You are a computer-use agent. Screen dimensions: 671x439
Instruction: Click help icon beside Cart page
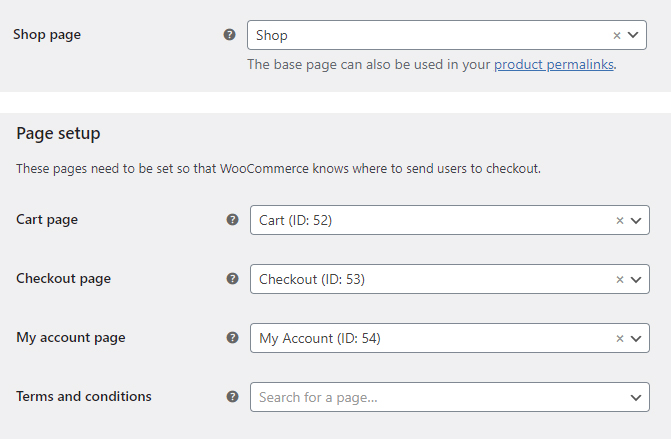coord(232,220)
